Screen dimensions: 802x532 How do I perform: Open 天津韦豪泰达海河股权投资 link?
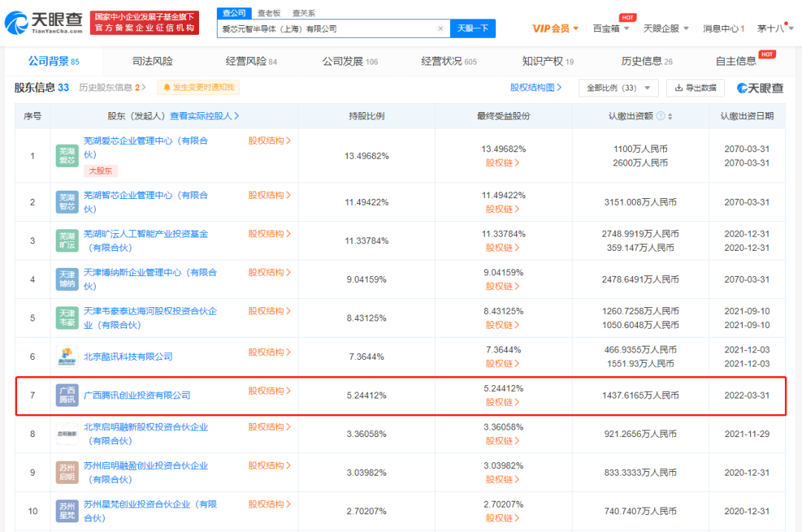150,318
